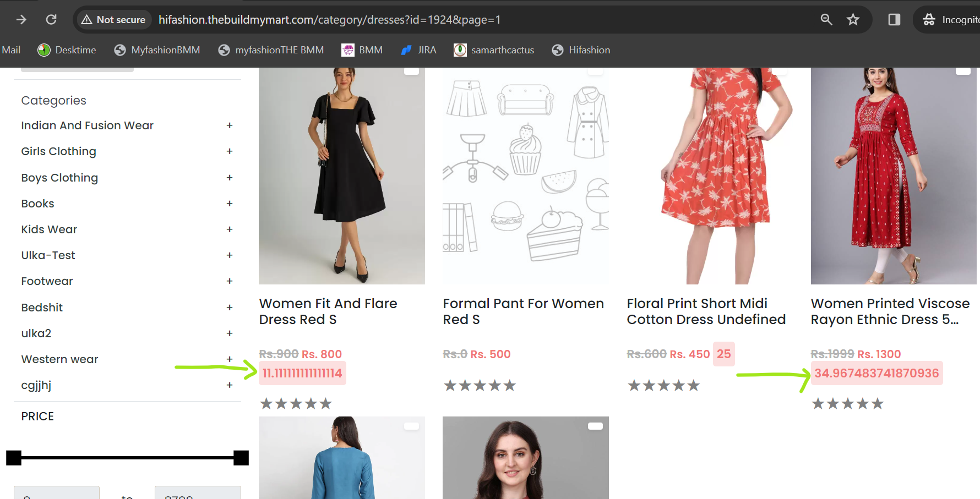Grab the minimum price slider handle
The height and width of the screenshot is (499, 980).
[14, 458]
